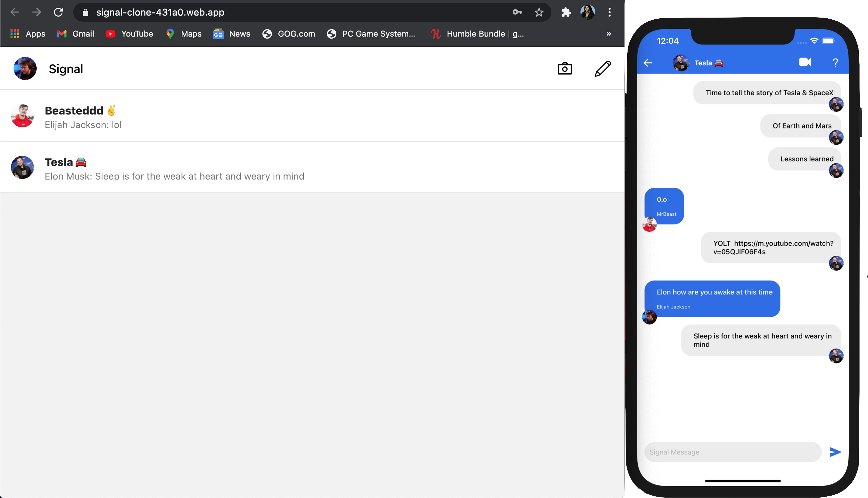This screenshot has height=498, width=868.
Task: Click MrBeast's avatar beside the O.o message
Action: tap(649, 225)
